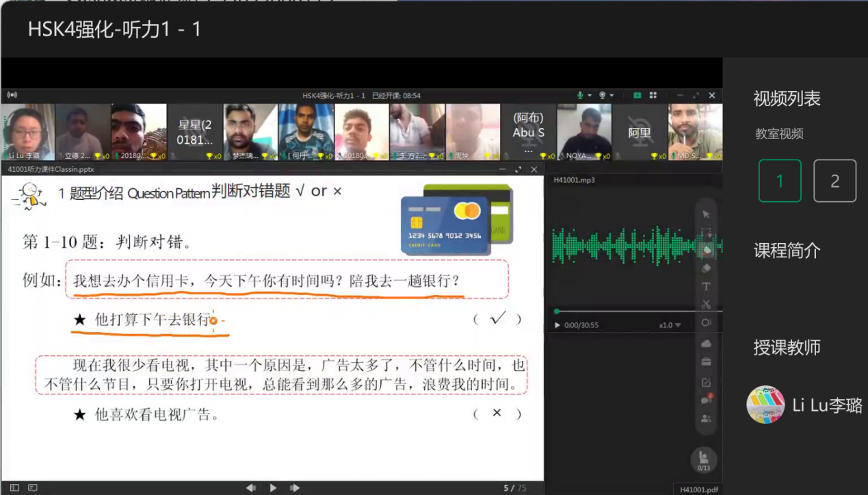Expand the camera settings dropdown
868x495 pixels.
point(611,95)
